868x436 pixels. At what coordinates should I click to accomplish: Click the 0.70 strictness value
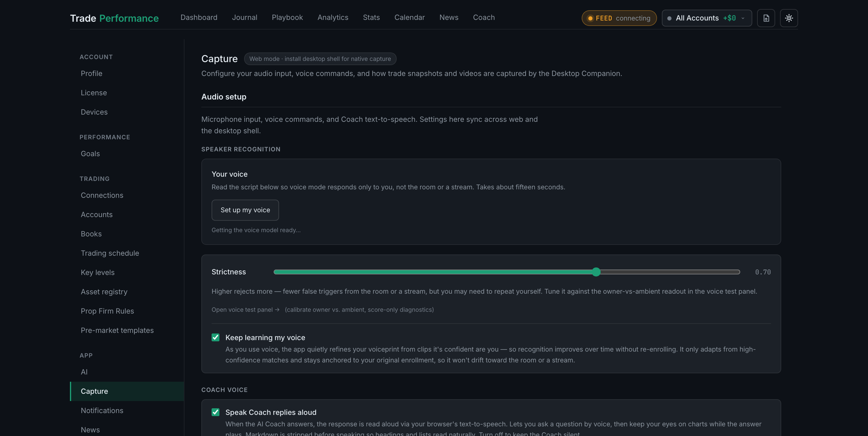[x=763, y=272]
